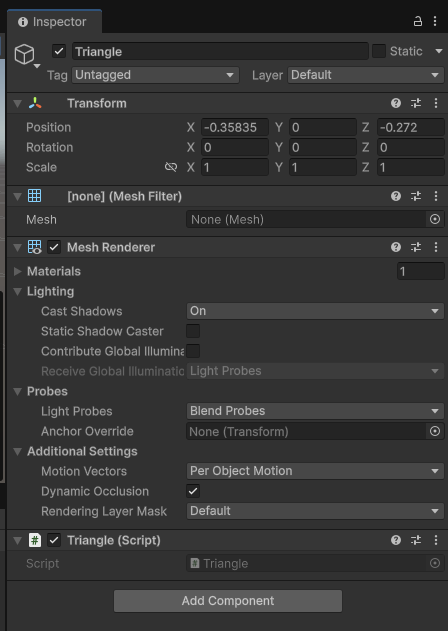Select the Inspector tab
448x631 pixels.
click(54, 22)
